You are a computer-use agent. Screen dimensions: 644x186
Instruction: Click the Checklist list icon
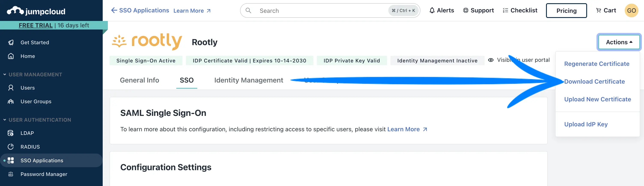tap(506, 10)
